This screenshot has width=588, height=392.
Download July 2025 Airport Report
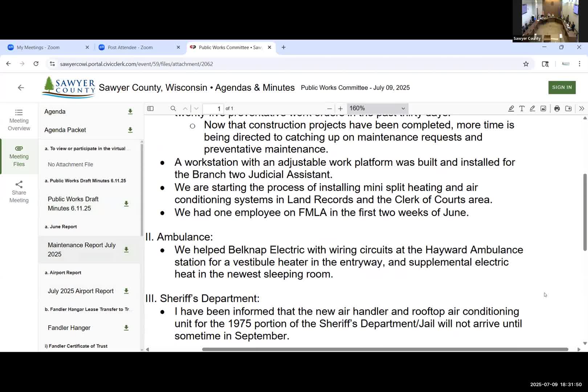pyautogui.click(x=126, y=291)
